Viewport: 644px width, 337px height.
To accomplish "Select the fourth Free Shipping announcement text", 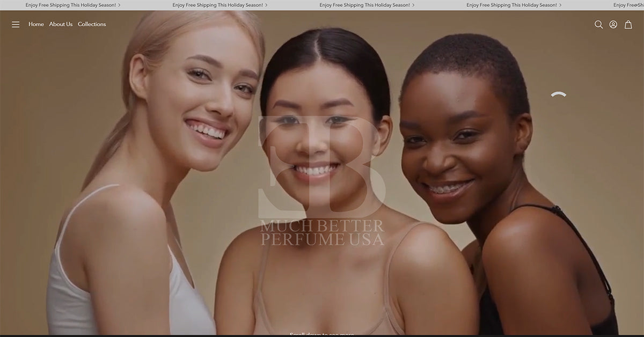I will (x=511, y=5).
